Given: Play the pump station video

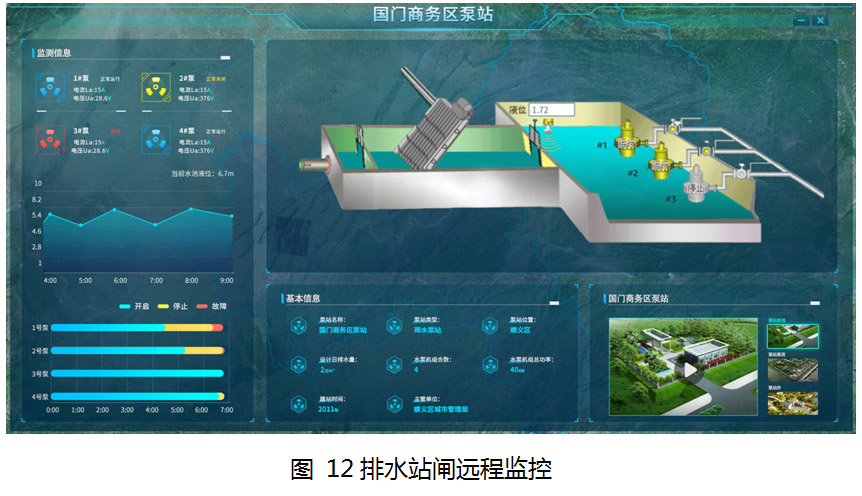Looking at the screenshot, I should coord(687,369).
